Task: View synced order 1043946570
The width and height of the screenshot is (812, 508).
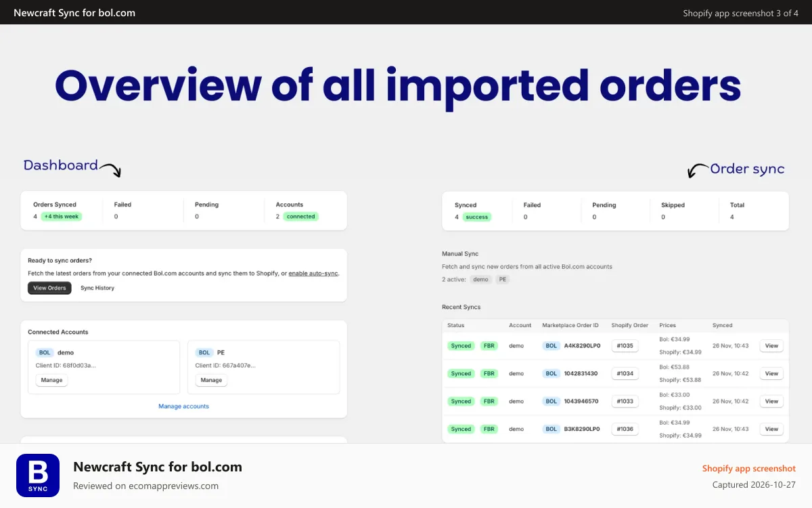Action: pyautogui.click(x=771, y=401)
